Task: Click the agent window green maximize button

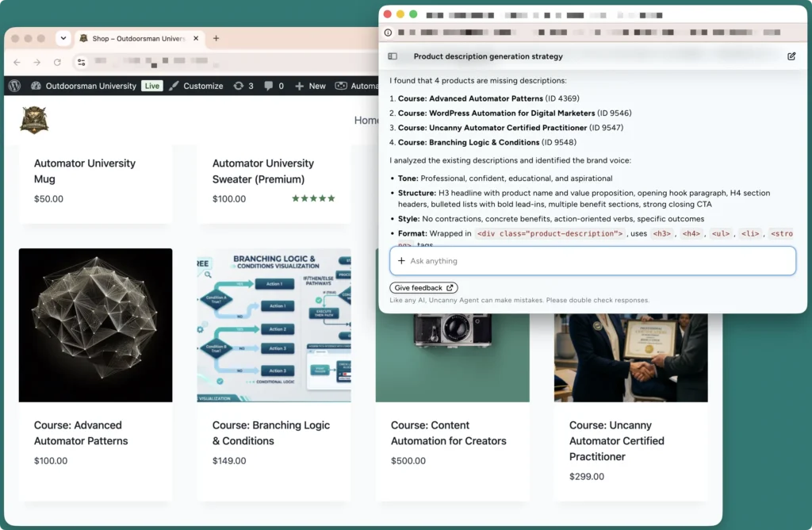Action: 413,14
